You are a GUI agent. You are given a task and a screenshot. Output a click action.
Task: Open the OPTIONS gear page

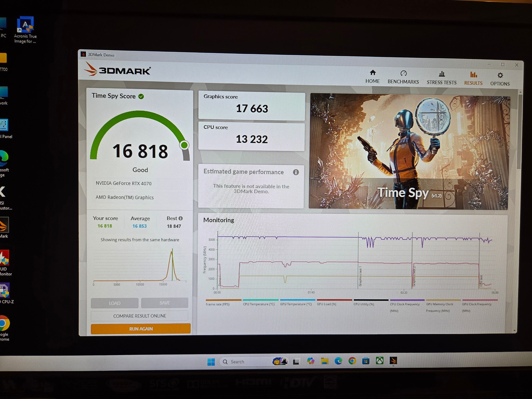(500, 79)
